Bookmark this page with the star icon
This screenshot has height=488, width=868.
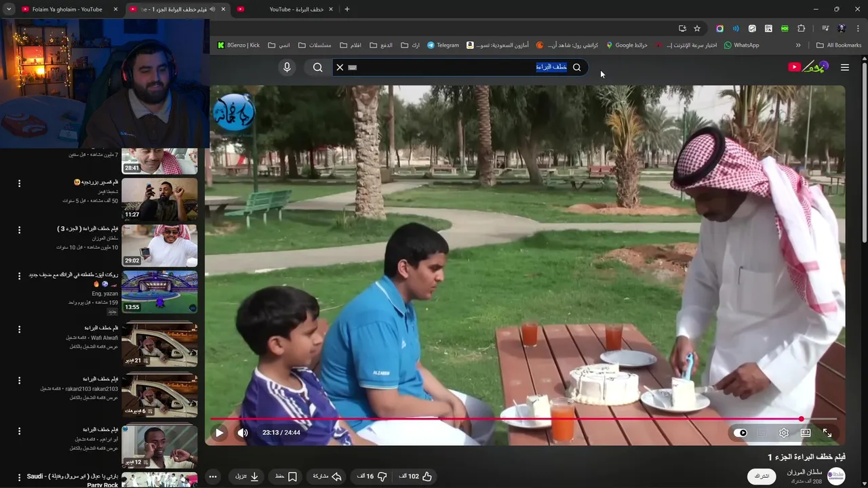click(x=697, y=28)
